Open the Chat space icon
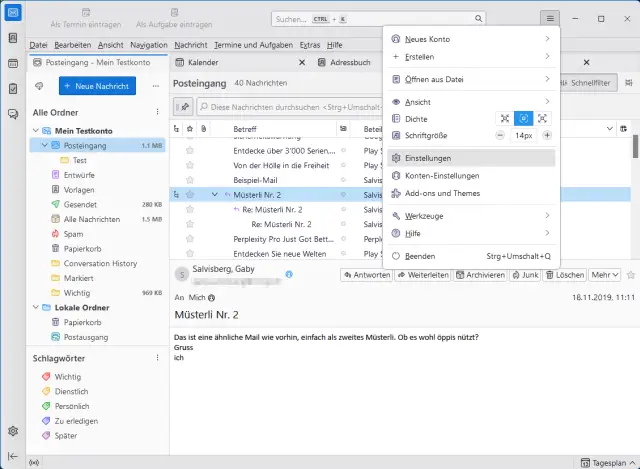 12,113
